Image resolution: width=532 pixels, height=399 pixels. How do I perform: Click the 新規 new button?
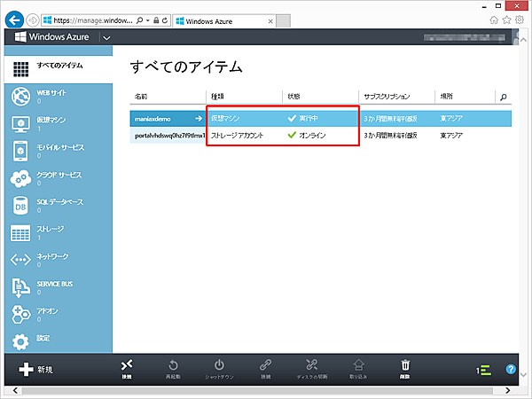(35, 369)
